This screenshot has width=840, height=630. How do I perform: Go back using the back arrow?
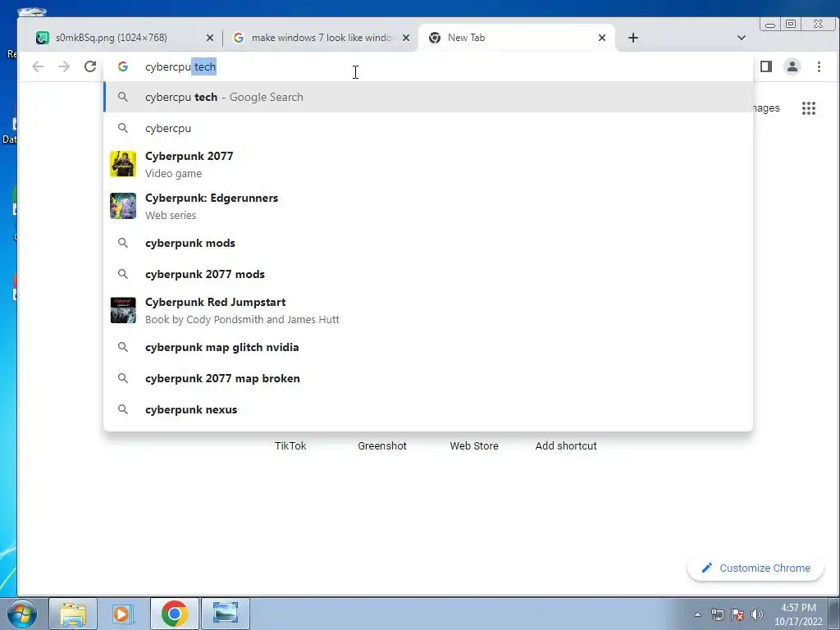point(38,66)
